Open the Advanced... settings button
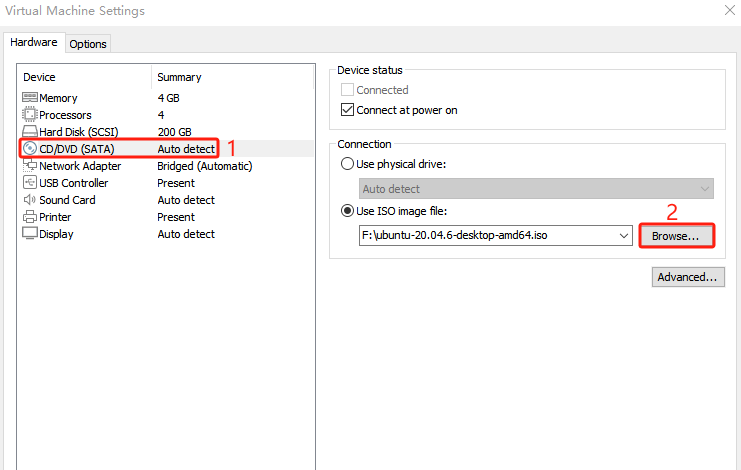 (688, 277)
